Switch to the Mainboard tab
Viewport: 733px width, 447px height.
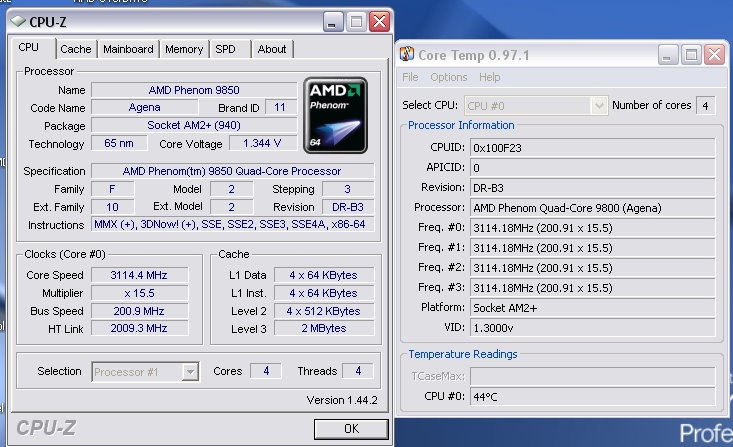(x=128, y=49)
